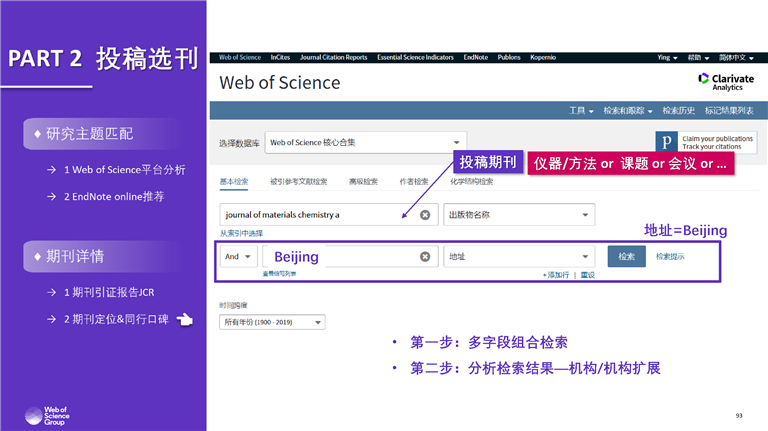Image resolution: width=768 pixels, height=431 pixels.
Task: Click the Clarivate Analytics logo
Action: [726, 82]
